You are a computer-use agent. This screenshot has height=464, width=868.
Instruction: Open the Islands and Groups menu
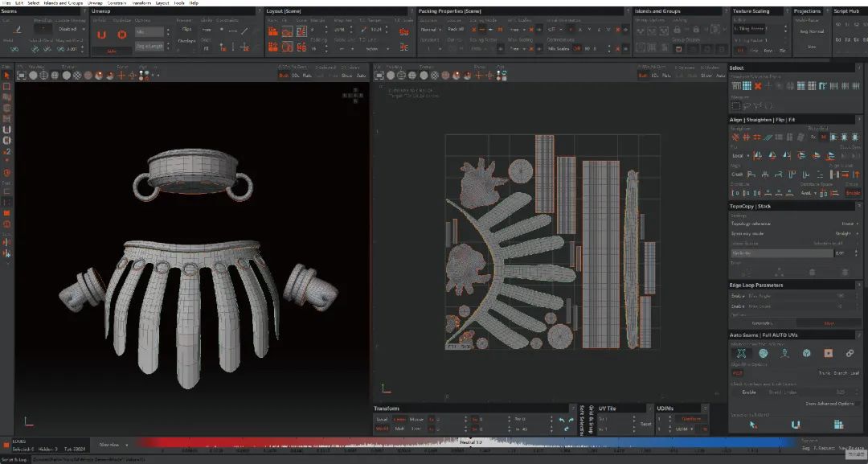[x=63, y=3]
